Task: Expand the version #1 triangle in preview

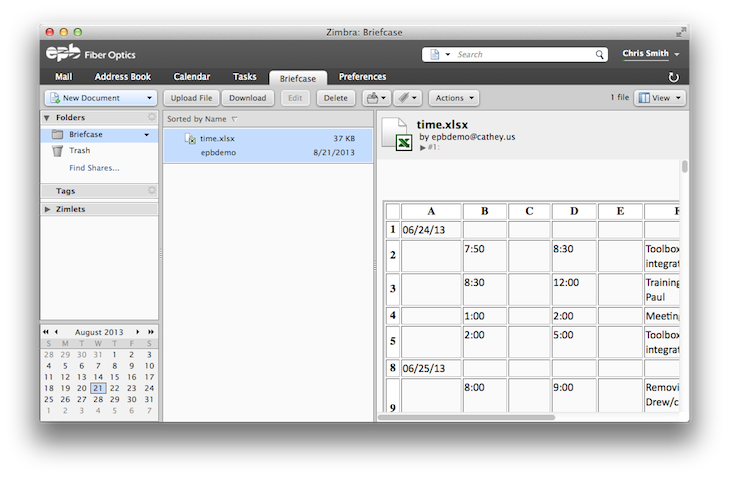Action: coord(423,147)
